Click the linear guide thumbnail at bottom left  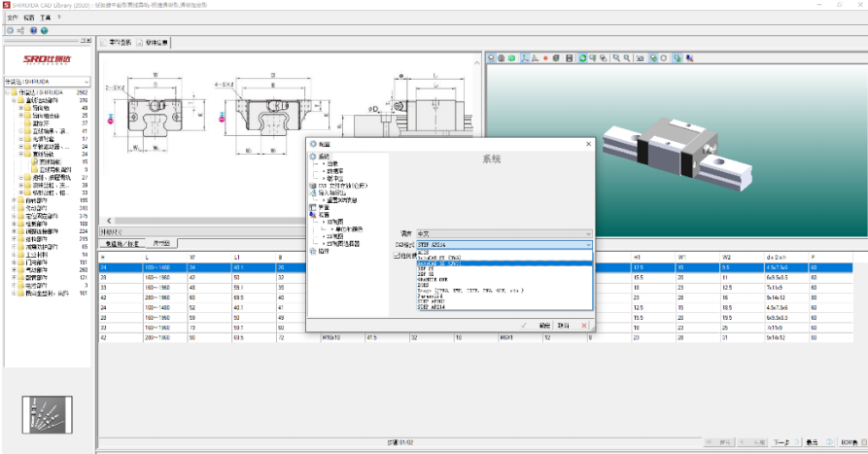coord(46,414)
